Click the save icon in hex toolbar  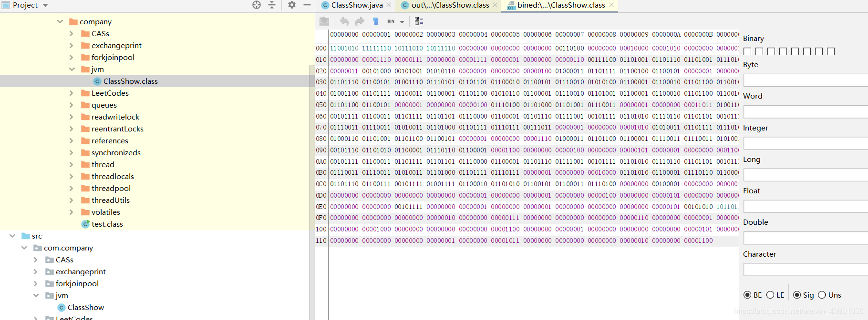(324, 21)
